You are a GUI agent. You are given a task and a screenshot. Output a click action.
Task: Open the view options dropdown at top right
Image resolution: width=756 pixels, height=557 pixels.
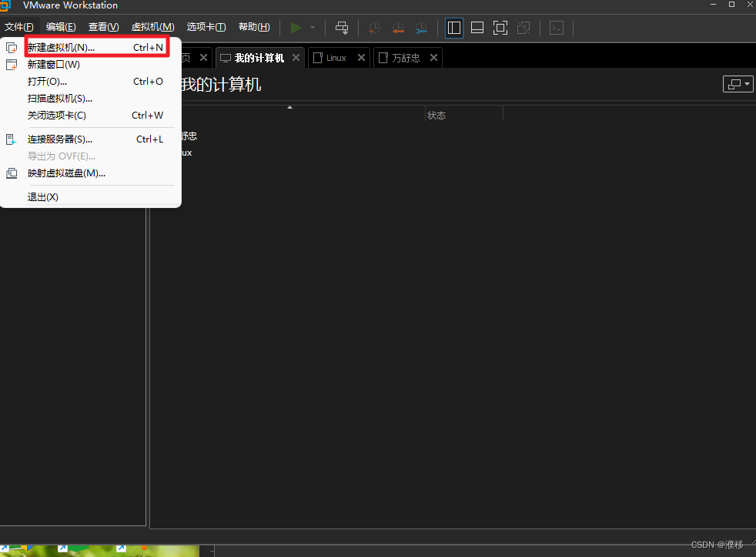click(738, 84)
